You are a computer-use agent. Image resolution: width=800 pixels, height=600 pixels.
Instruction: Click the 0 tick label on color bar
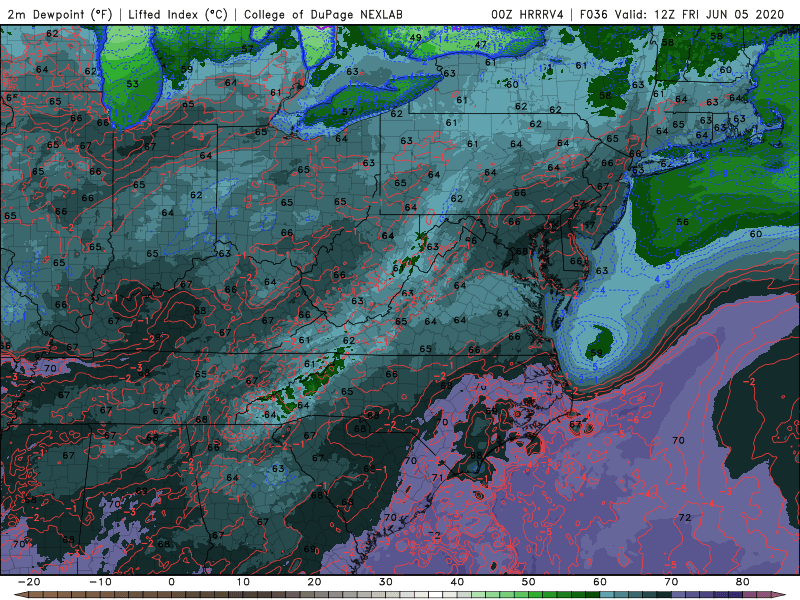tap(171, 582)
